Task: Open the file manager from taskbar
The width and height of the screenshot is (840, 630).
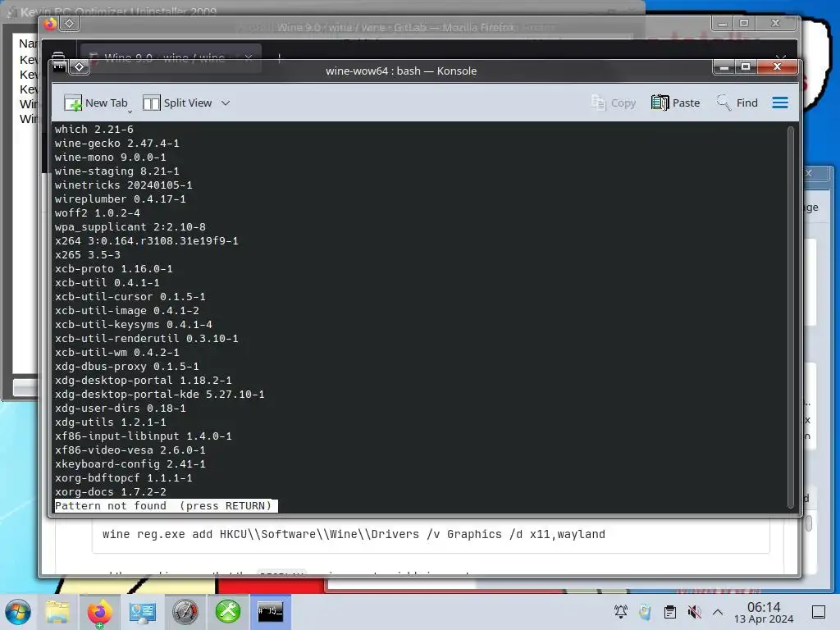Action: pos(57,612)
